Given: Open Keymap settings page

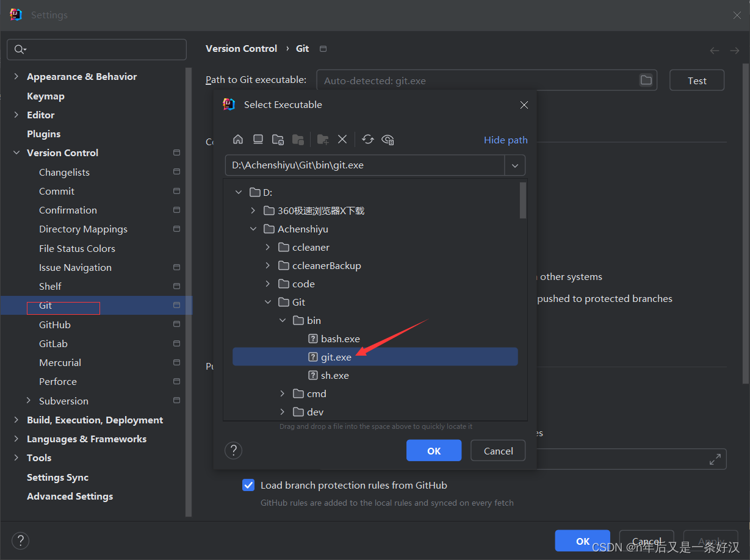Looking at the screenshot, I should 46,96.
